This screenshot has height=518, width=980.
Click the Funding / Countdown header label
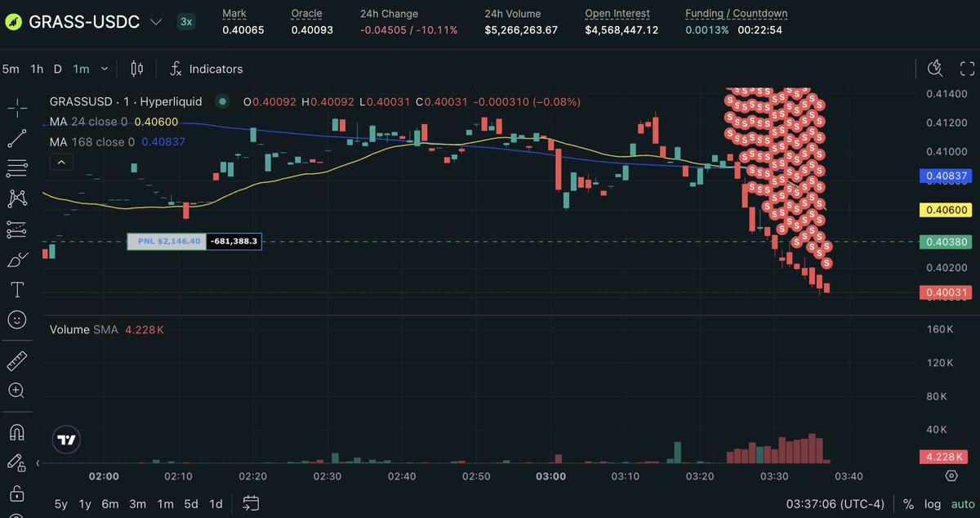[x=736, y=13]
